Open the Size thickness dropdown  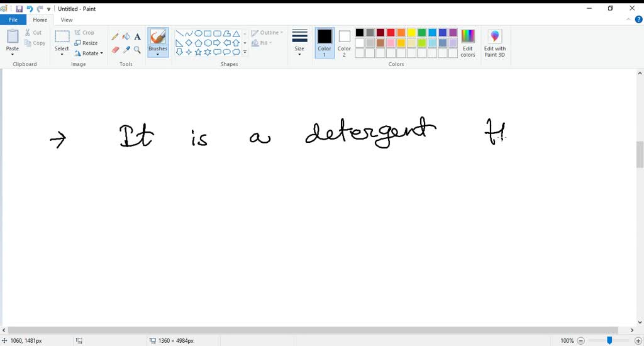click(299, 42)
